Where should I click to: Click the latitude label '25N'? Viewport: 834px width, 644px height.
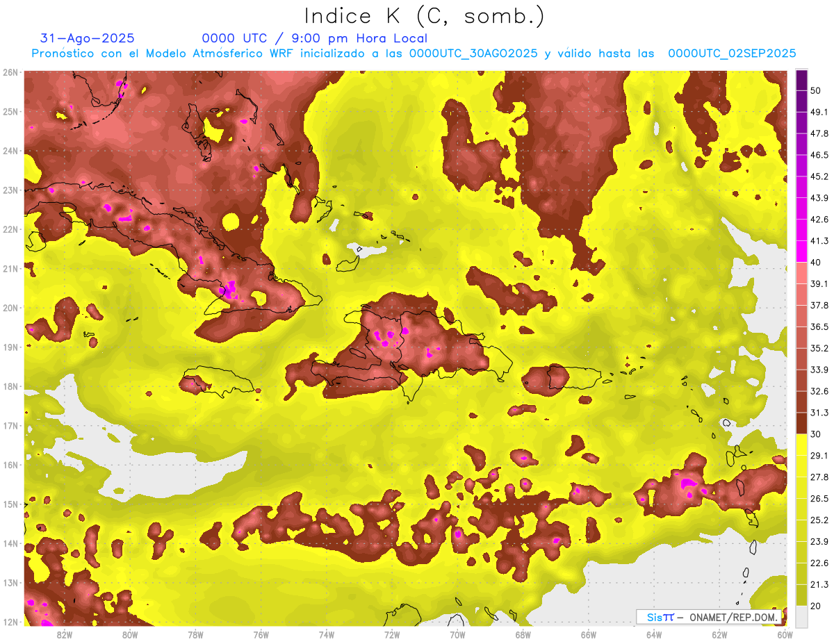click(x=11, y=111)
